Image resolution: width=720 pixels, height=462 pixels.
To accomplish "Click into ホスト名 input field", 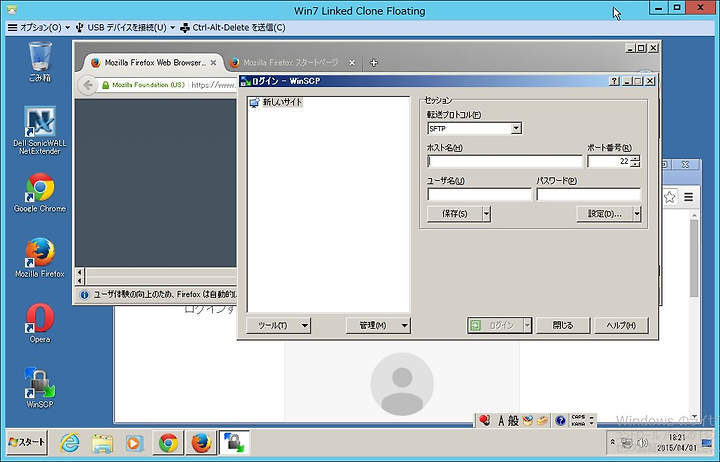I will click(x=505, y=161).
